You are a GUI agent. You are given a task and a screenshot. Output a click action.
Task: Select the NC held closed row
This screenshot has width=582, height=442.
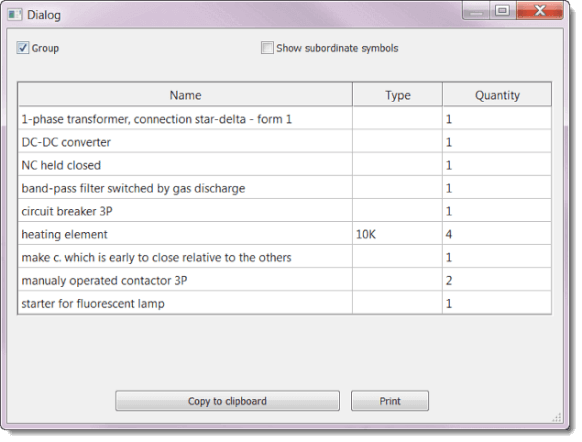(x=285, y=165)
